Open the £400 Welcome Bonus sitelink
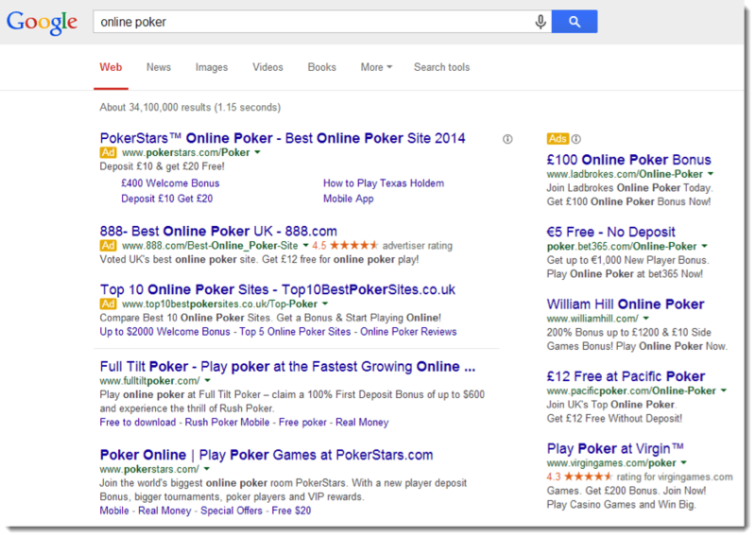This screenshot has height=538, width=756. (170, 183)
